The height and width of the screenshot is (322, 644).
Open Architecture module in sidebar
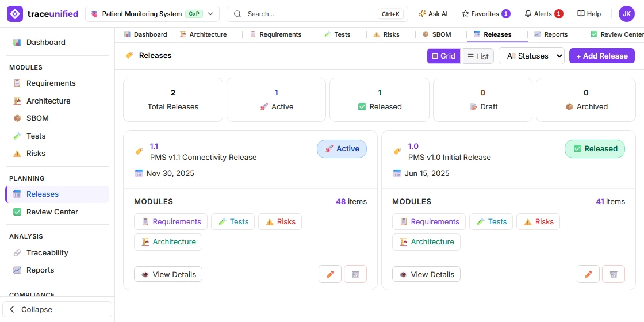[x=57, y=101]
